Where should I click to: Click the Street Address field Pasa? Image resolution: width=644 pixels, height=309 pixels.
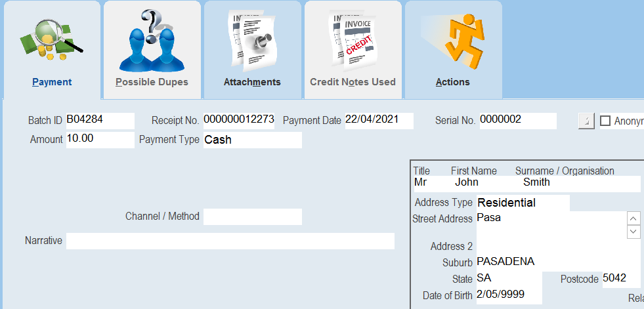coord(551,225)
